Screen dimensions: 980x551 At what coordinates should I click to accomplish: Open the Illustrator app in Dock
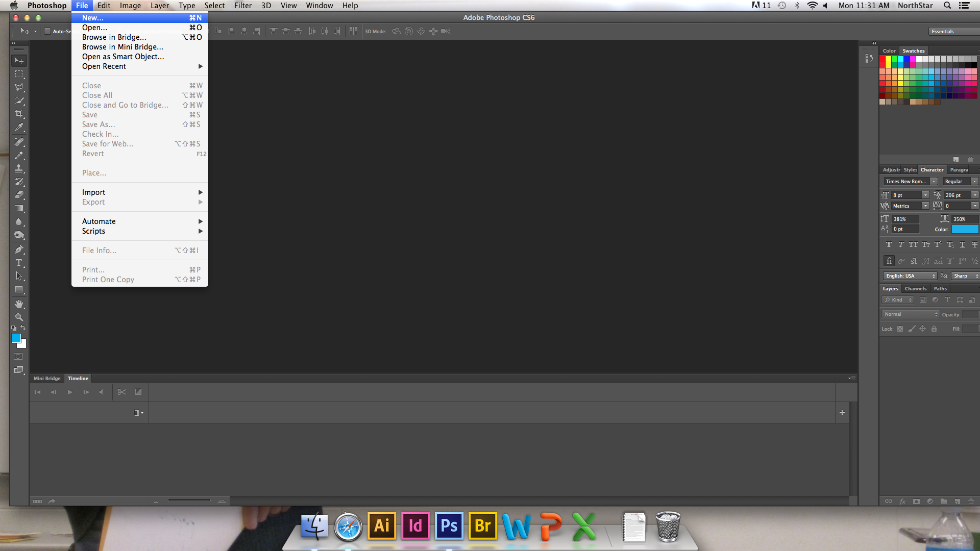coord(382,526)
